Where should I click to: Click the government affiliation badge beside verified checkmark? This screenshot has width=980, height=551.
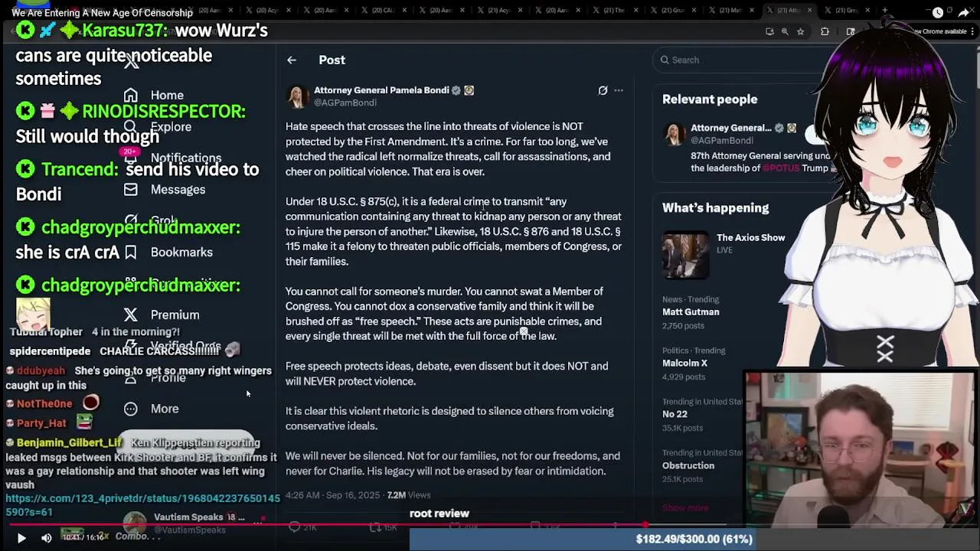pos(469,90)
